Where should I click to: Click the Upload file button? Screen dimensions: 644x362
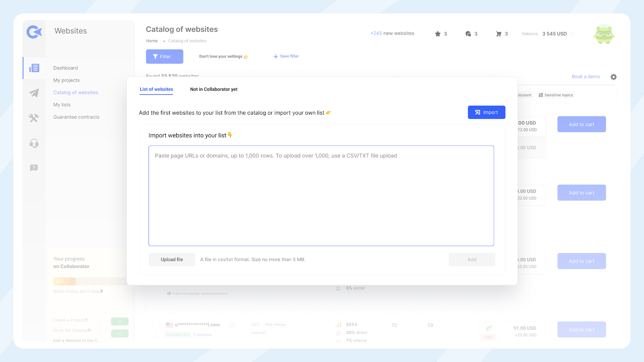[x=172, y=259]
